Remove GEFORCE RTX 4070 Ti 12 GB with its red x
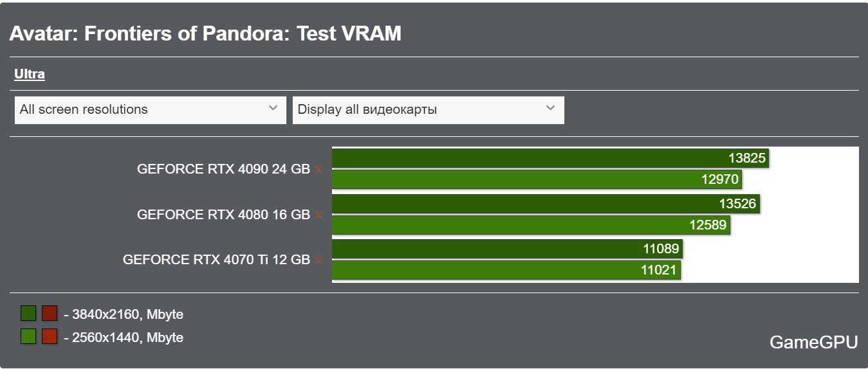Viewport: 868px width, 369px height. click(319, 260)
